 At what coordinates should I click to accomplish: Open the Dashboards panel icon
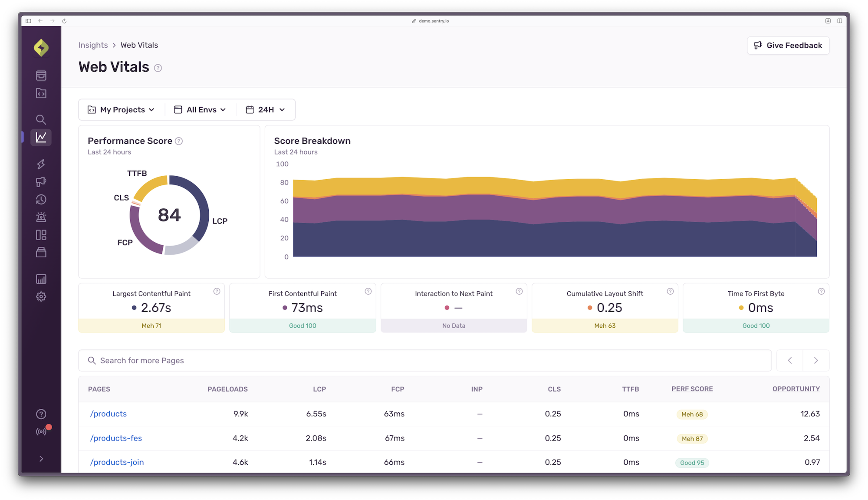click(41, 234)
